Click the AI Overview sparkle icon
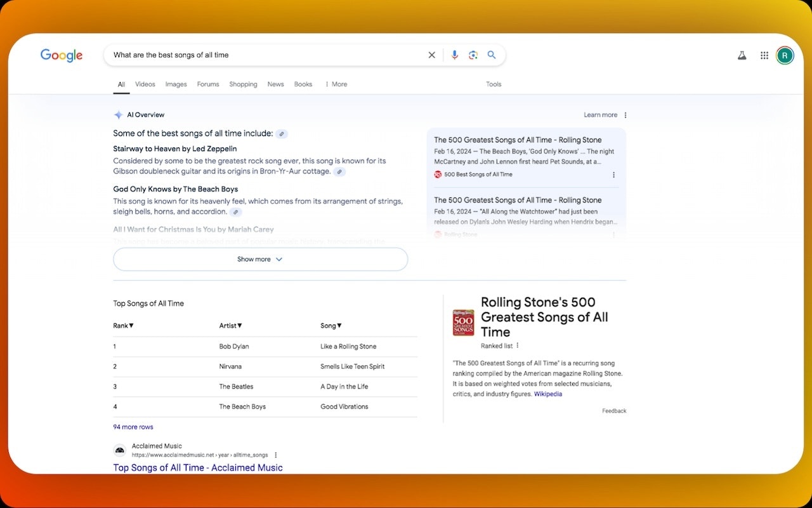This screenshot has width=812, height=508. [x=118, y=115]
